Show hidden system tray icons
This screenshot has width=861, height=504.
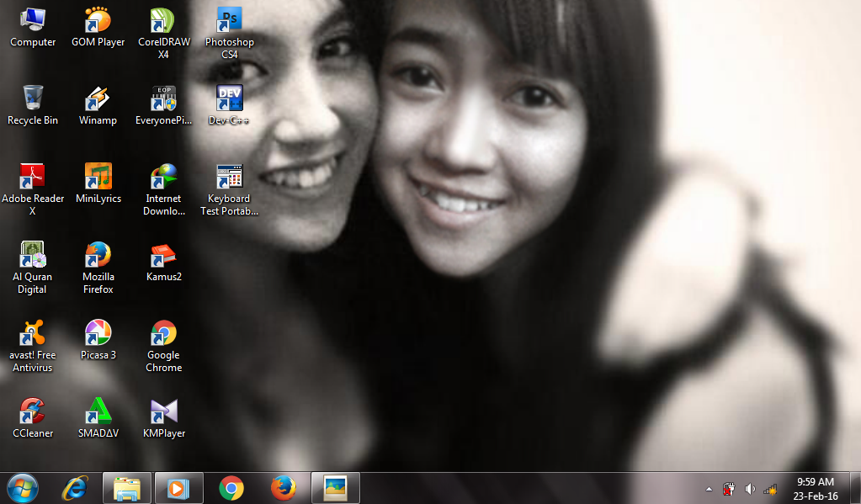tap(709, 489)
